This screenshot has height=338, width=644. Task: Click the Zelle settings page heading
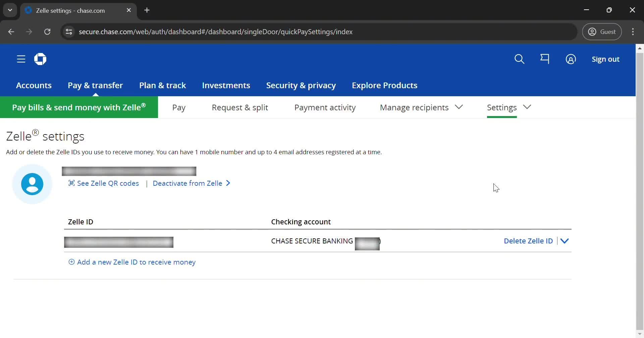pos(45,136)
